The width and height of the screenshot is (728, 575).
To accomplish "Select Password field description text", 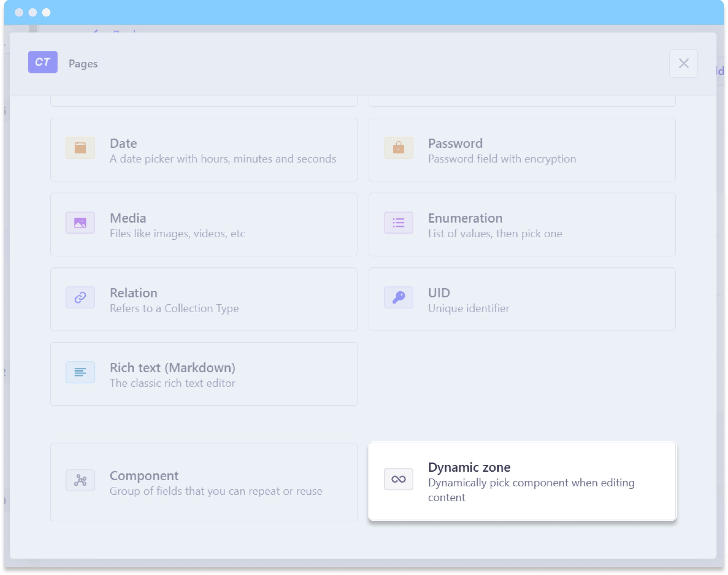I will 502,159.
